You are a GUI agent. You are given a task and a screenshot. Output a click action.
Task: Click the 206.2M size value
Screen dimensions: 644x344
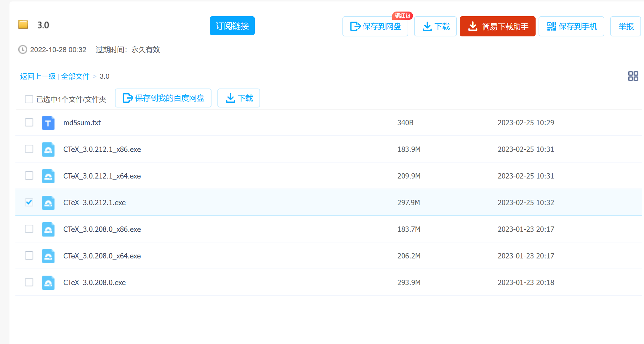[409, 256]
